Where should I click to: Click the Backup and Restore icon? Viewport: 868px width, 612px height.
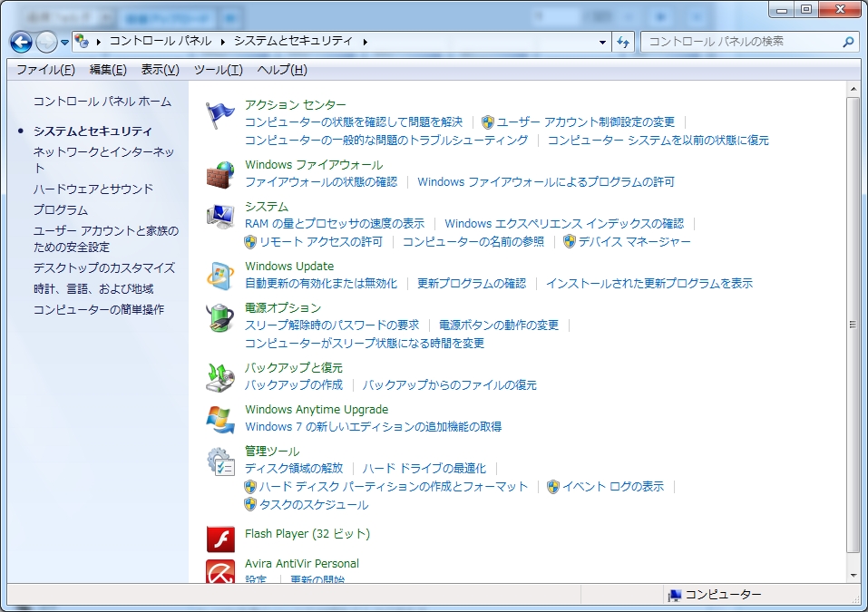tap(220, 377)
